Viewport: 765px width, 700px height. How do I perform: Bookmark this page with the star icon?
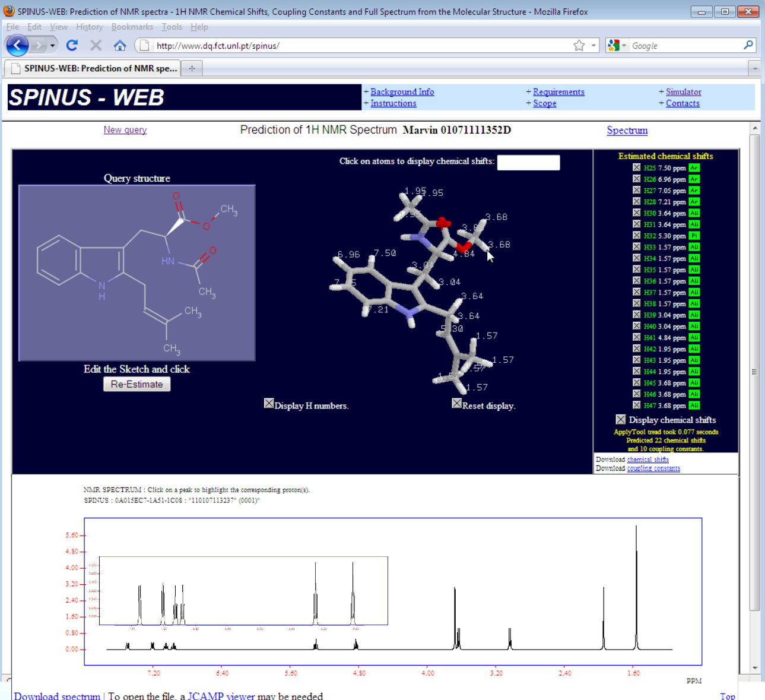(579, 46)
